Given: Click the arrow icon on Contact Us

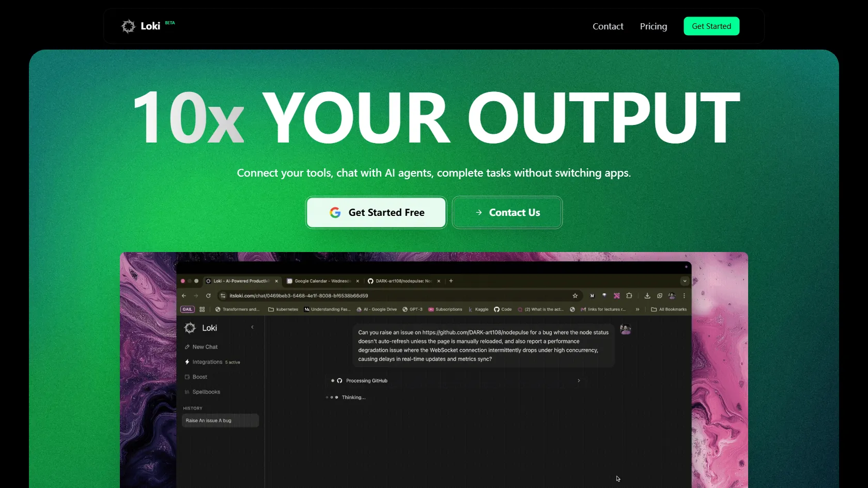Looking at the screenshot, I should pyautogui.click(x=479, y=212).
